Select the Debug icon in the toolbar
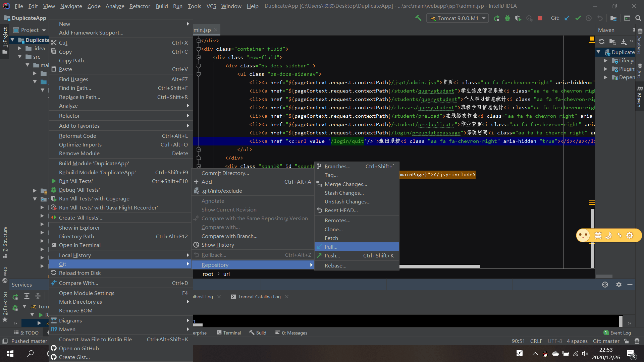The image size is (644, 362). (507, 18)
